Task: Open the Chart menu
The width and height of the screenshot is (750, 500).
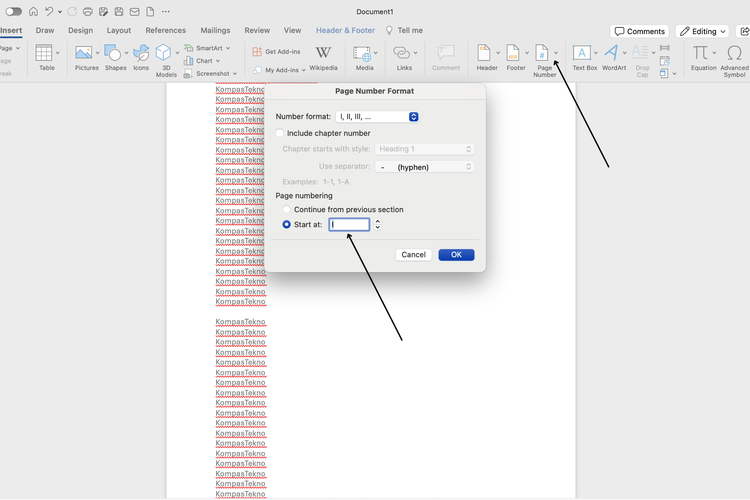Action: point(202,61)
